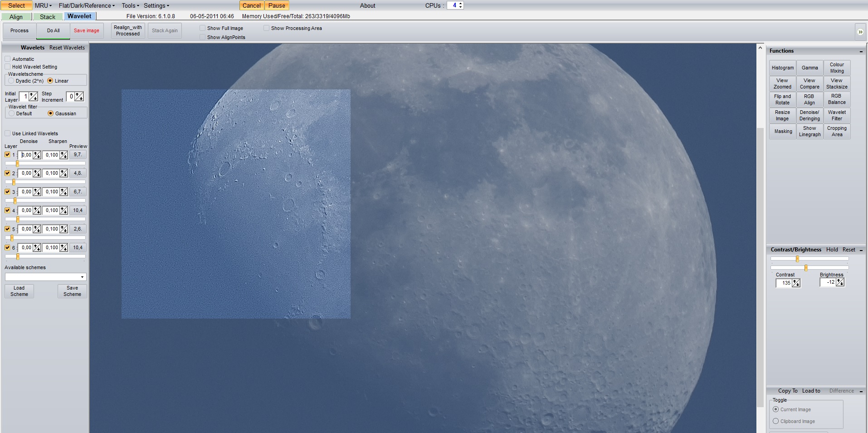Viewport: 868px width, 433px height.
Task: Open View Compare function
Action: point(809,84)
